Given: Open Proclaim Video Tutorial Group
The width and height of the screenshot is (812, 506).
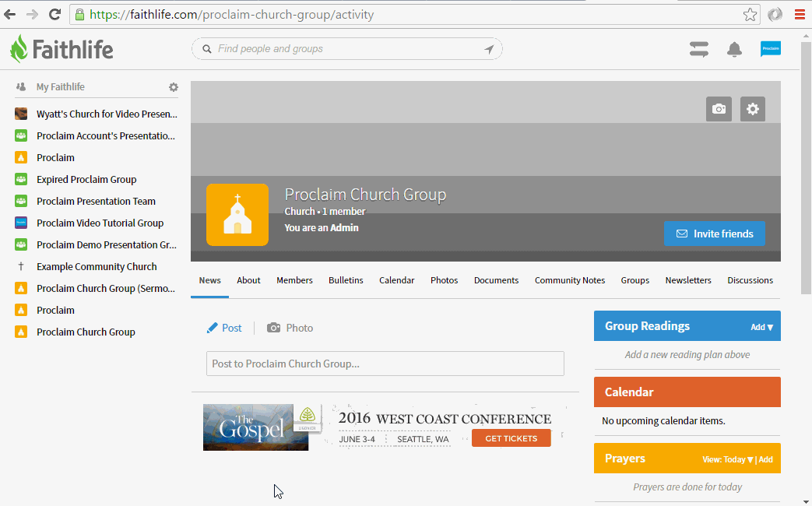Looking at the screenshot, I should click(100, 223).
